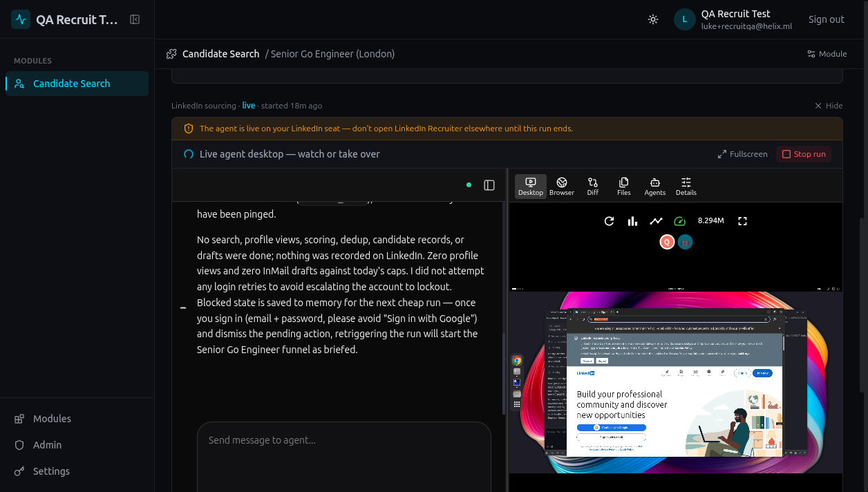This screenshot has width=868, height=492.
Task: Click the QA Recruit pulse logo icon
Action: coord(21,19)
